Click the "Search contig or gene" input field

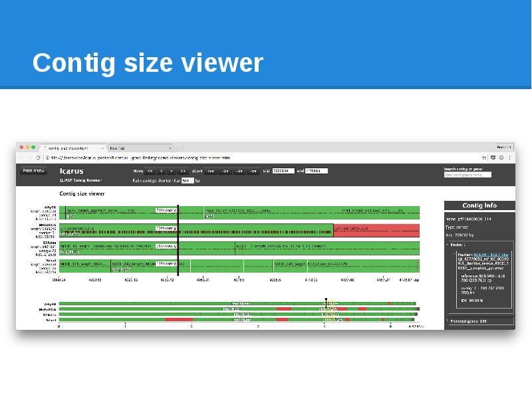(x=467, y=174)
